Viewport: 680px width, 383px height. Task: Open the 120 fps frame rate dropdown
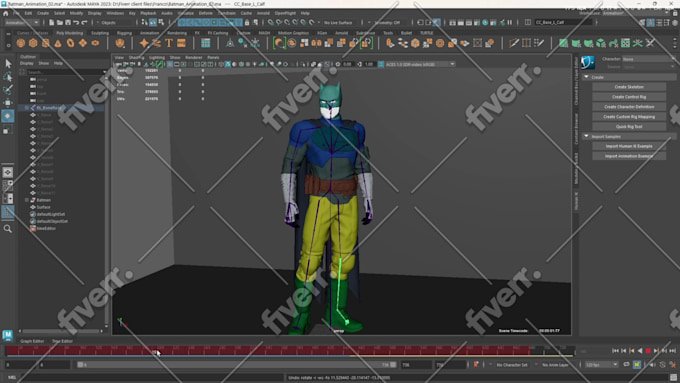601,365
